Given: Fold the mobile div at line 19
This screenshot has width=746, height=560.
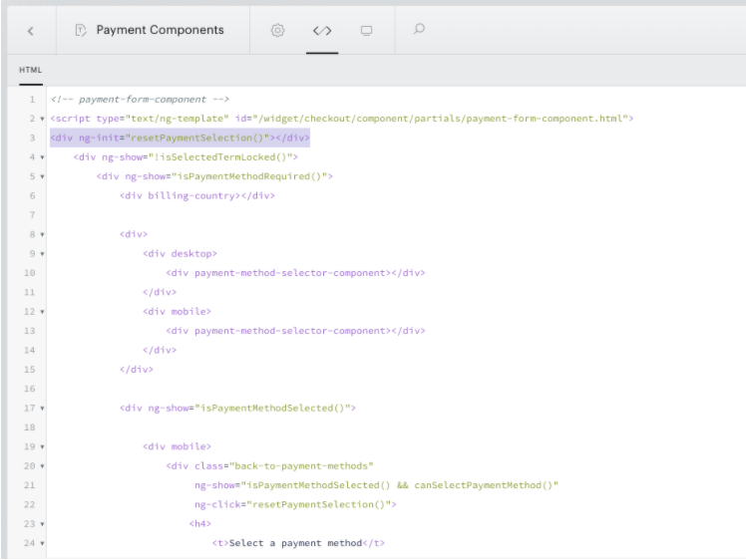Looking at the screenshot, I should [42, 446].
